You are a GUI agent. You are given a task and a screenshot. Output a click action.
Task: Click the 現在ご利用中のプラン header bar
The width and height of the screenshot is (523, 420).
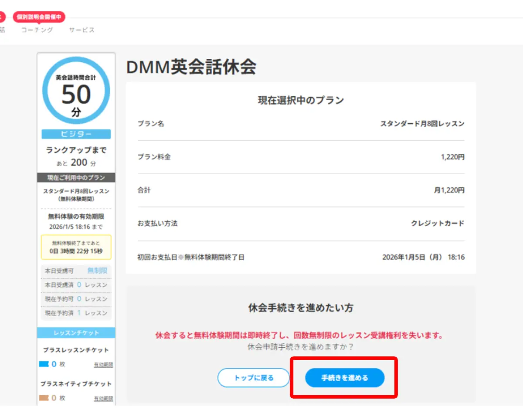coord(76,178)
